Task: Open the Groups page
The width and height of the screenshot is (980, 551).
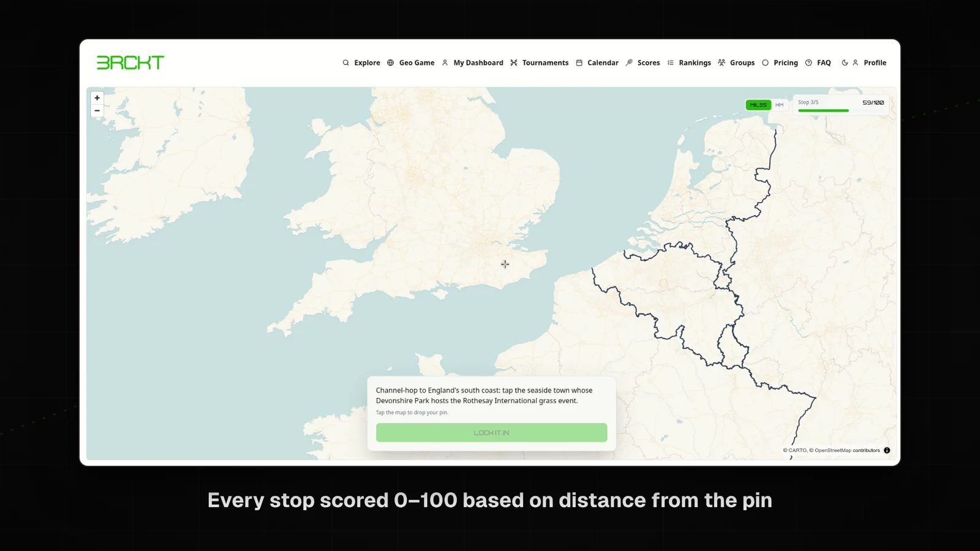Action: click(742, 62)
